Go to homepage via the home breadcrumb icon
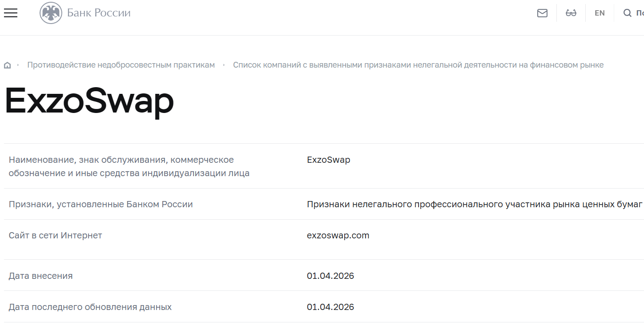 [7, 64]
